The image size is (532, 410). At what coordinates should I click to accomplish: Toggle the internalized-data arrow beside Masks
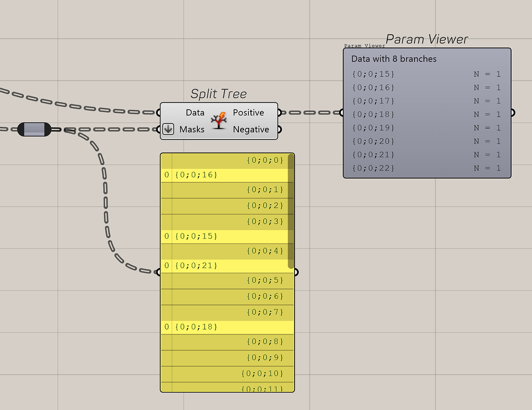[x=168, y=129]
